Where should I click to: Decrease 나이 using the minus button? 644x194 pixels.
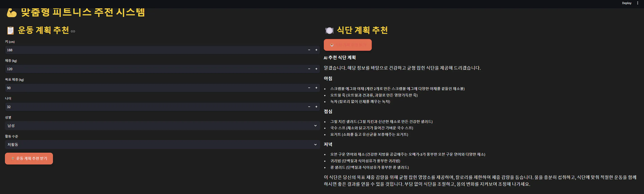[309, 107]
